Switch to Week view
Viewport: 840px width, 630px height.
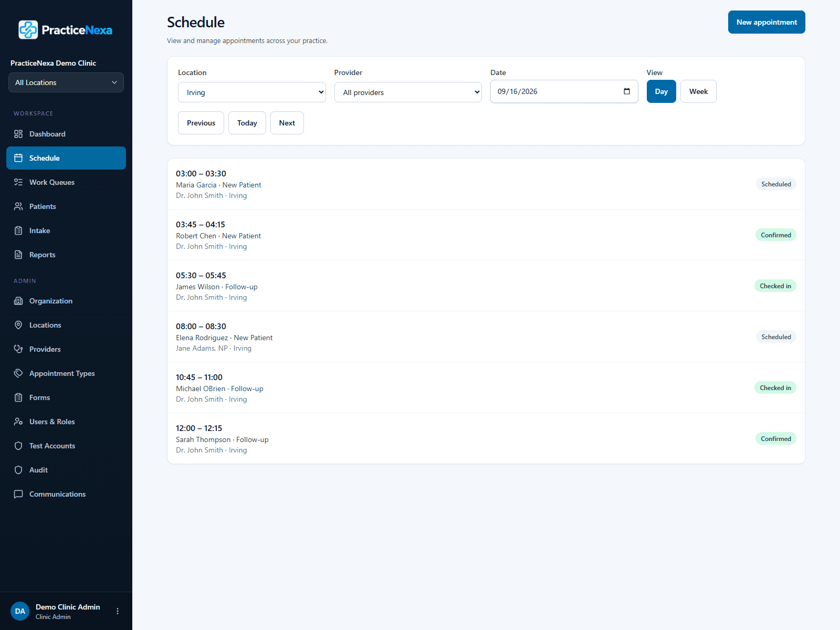(x=698, y=91)
